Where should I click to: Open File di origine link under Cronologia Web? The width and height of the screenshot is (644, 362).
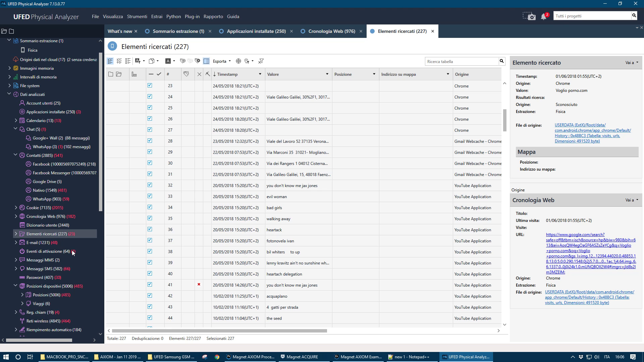tap(589, 297)
